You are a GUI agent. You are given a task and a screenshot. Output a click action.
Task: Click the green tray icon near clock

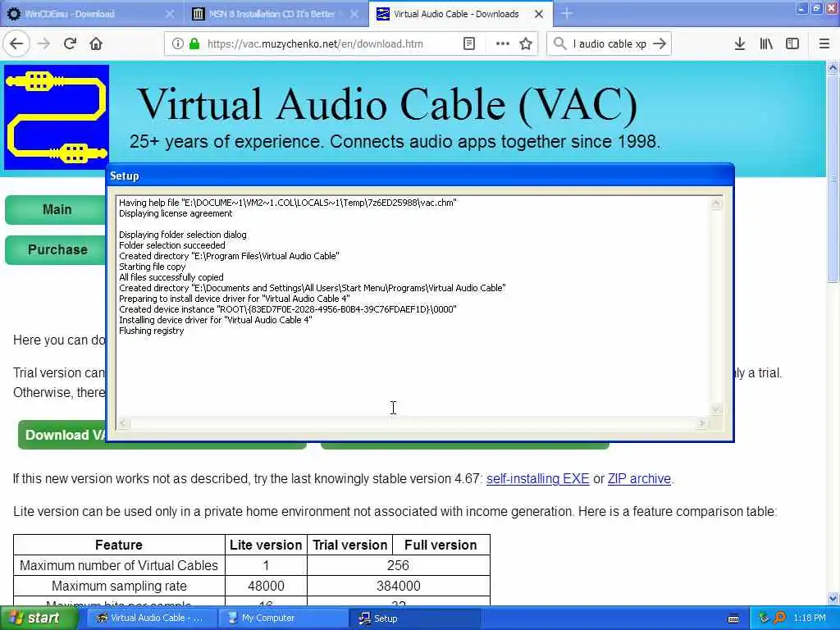click(765, 619)
